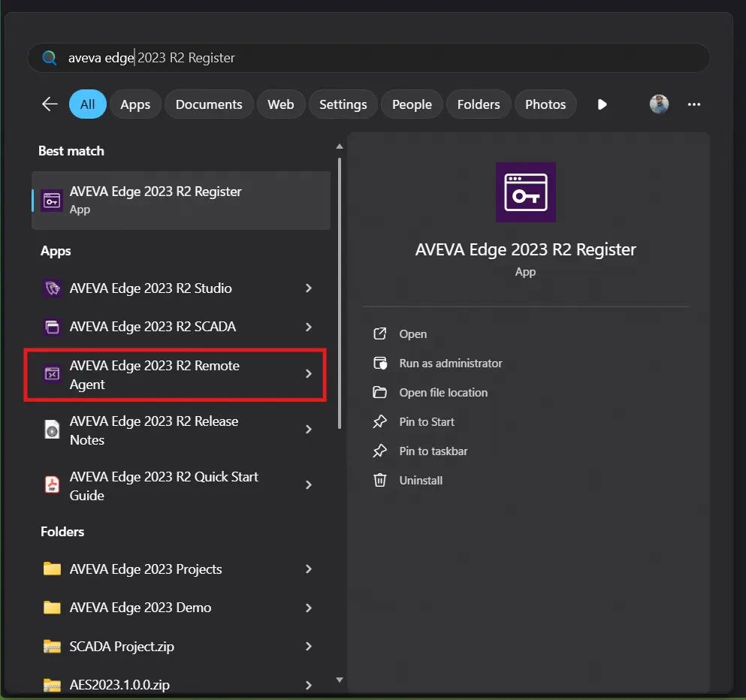Open the AVEVA Edge Quick Start Guide PDF
Image resolution: width=746 pixels, height=700 pixels.
(x=163, y=485)
